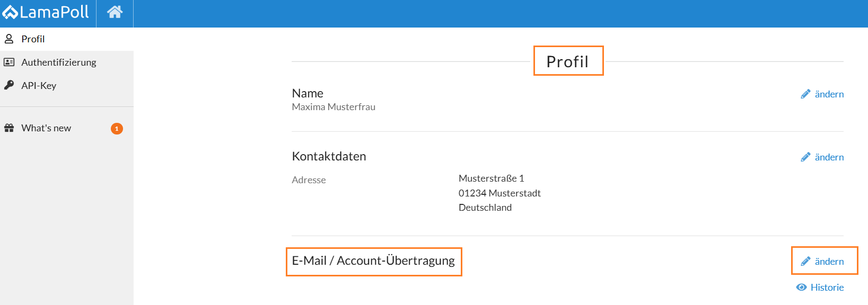
Task: Click the person icon beside Profil
Action: pyautogui.click(x=9, y=39)
